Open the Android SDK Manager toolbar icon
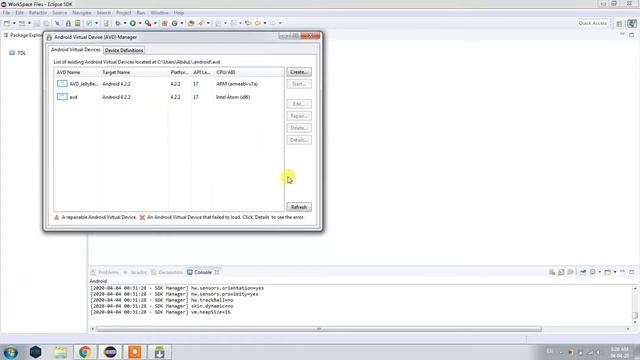 68,23
